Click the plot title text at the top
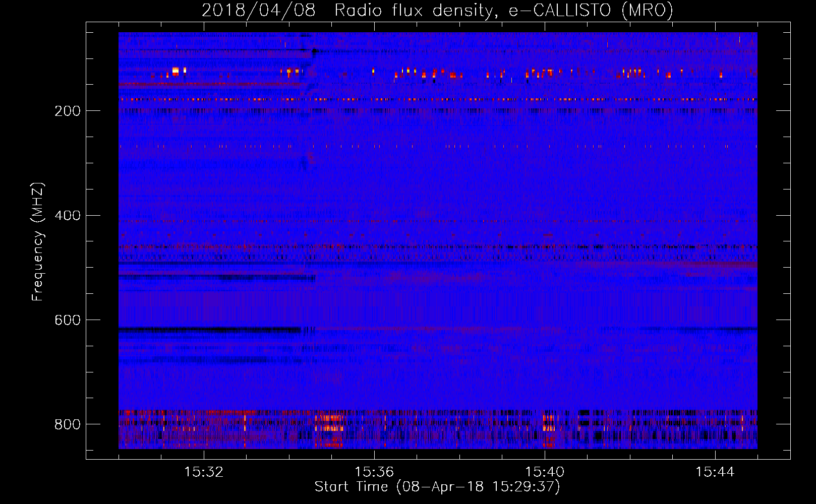This screenshot has height=504, width=816. tap(437, 10)
